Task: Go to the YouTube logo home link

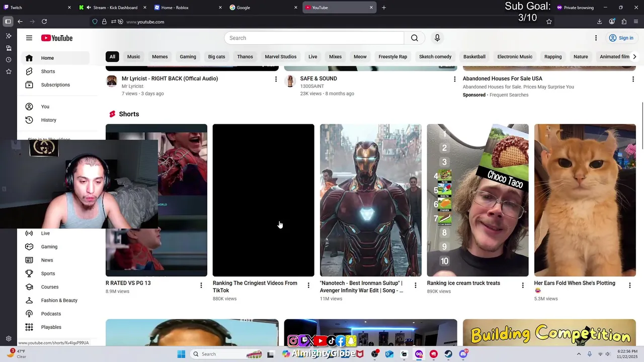Action: pyautogui.click(x=57, y=38)
